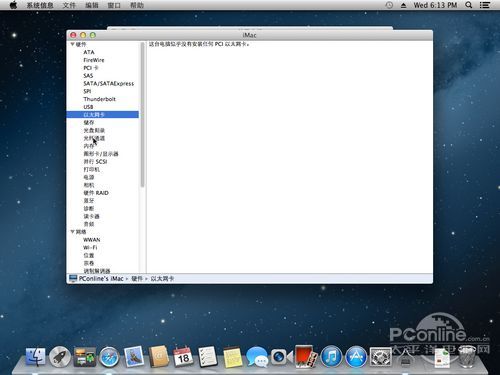This screenshot has height=375, width=500.
Task: Open Trash in the dock
Action: [467, 357]
